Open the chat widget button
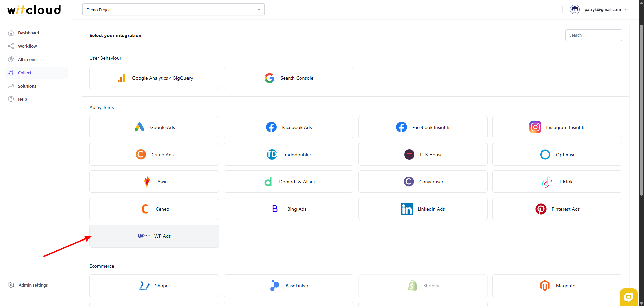 click(628, 297)
